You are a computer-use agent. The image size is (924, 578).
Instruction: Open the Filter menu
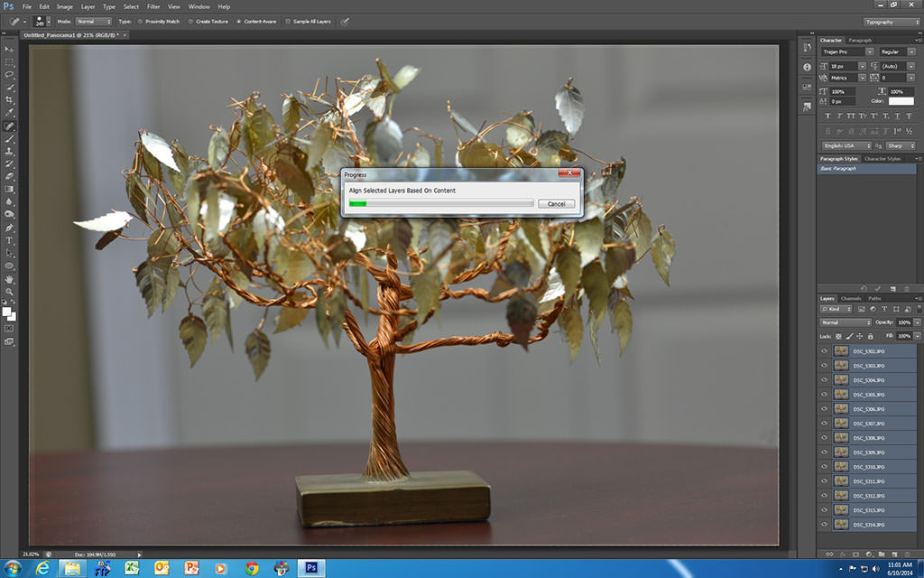coord(153,6)
